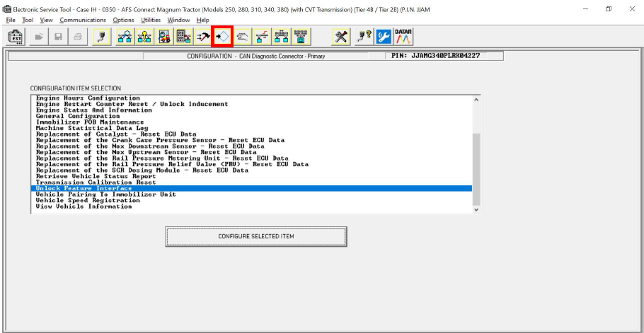This screenshot has width=644, height=333.
Task: Click the CONFIGURATION - CAN Diagnostic Connector status label
Action: click(x=256, y=56)
